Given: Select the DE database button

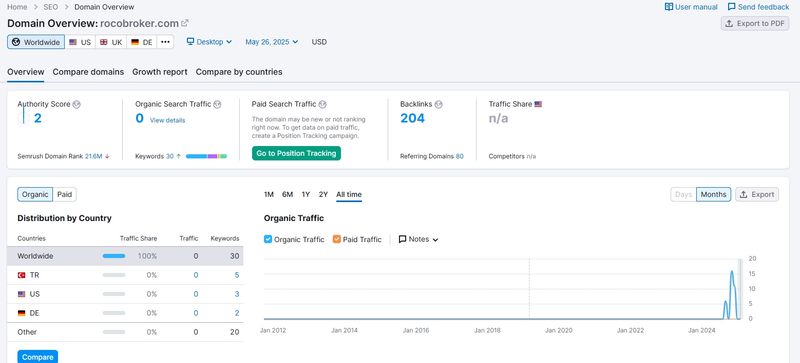Looking at the screenshot, I should click(x=142, y=42).
